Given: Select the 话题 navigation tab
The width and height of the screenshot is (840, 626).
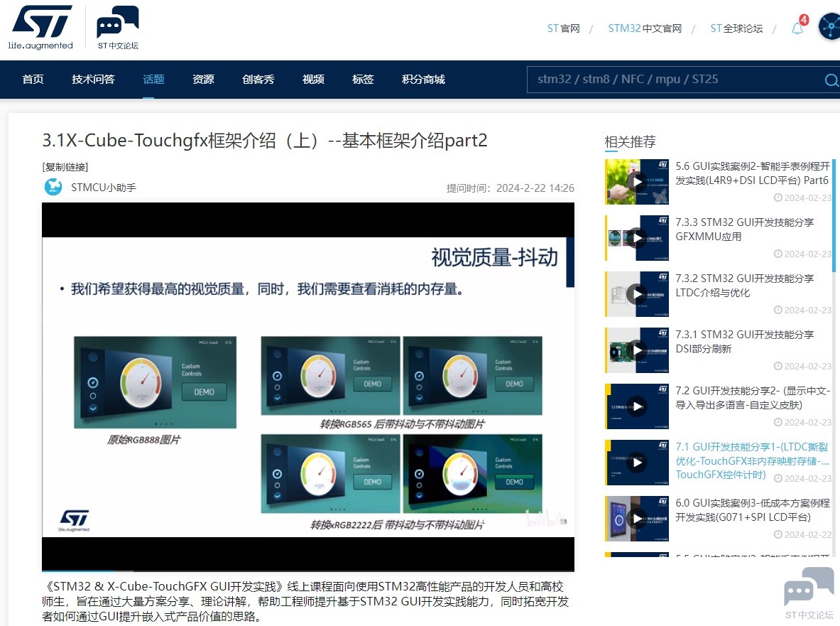Looking at the screenshot, I should [x=154, y=80].
